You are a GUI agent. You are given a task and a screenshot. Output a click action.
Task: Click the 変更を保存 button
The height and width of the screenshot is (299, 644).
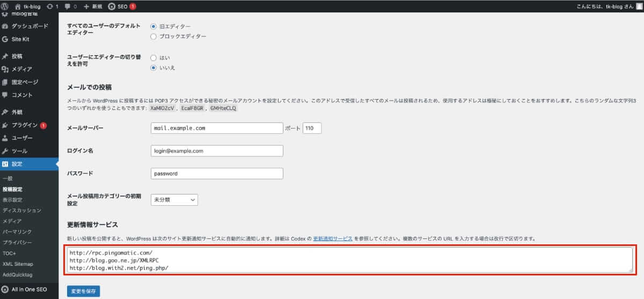[x=83, y=291]
